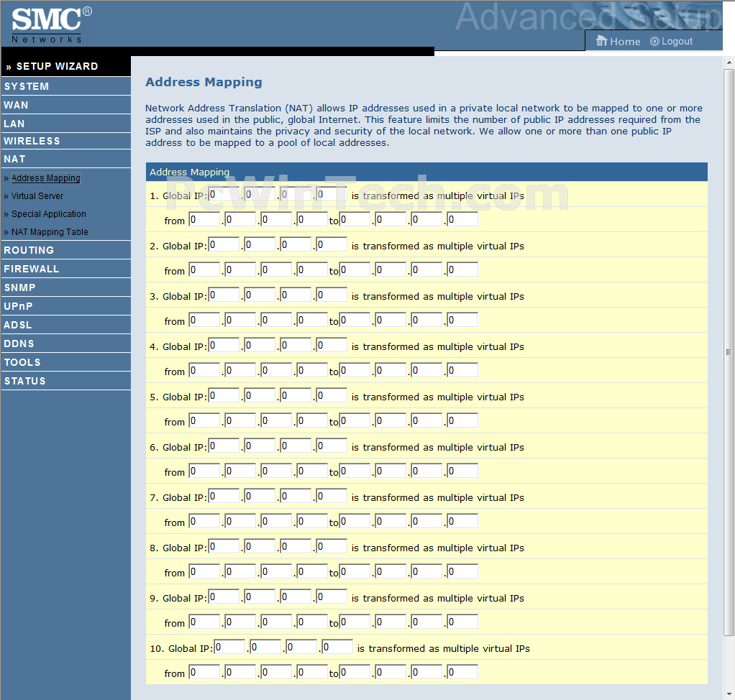Screen dimensions: 735x700
Task: Go to Special Application page
Action: (x=49, y=213)
